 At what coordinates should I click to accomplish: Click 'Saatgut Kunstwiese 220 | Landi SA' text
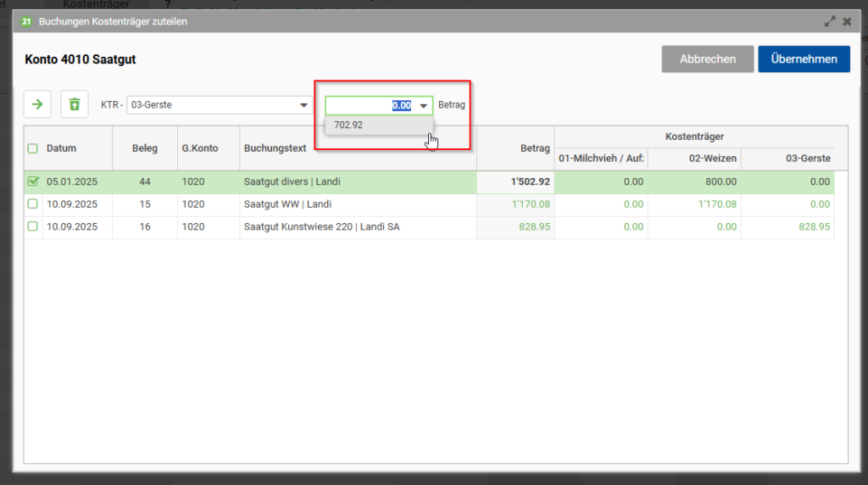click(322, 227)
